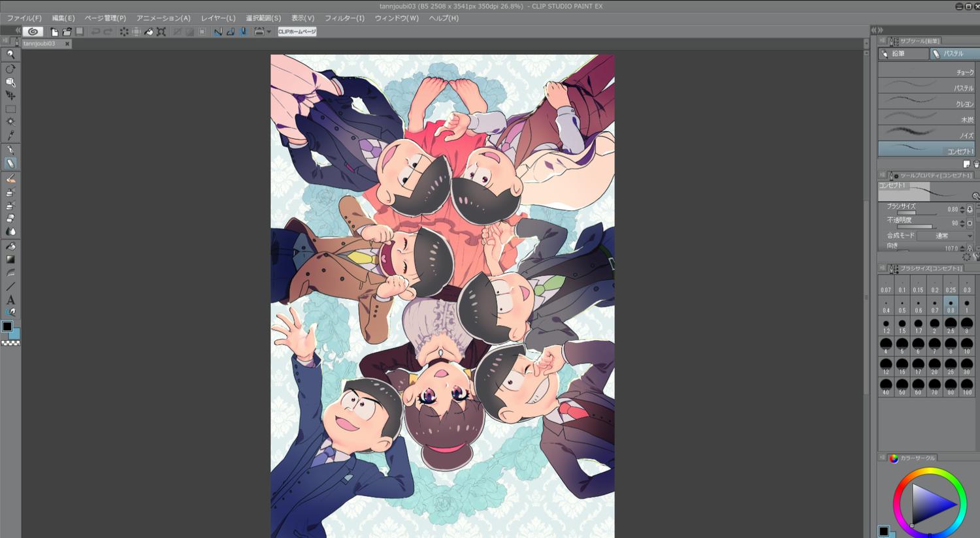The height and width of the screenshot is (538, 980).
Task: Select the ノイズ sub tool
Action: point(926,133)
